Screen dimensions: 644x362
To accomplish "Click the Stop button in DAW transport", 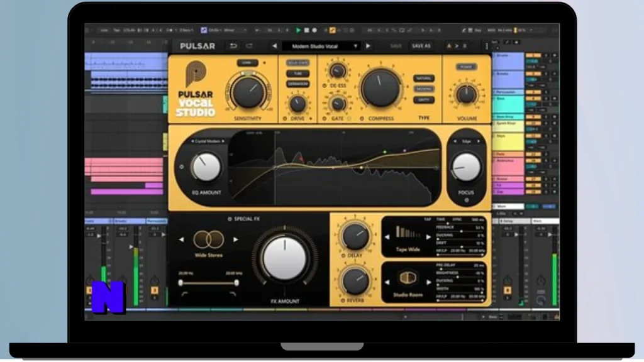I will (306, 30).
